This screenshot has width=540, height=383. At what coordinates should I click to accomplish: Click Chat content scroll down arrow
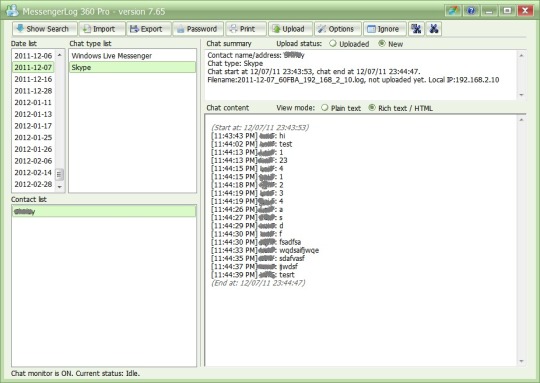[x=521, y=361]
